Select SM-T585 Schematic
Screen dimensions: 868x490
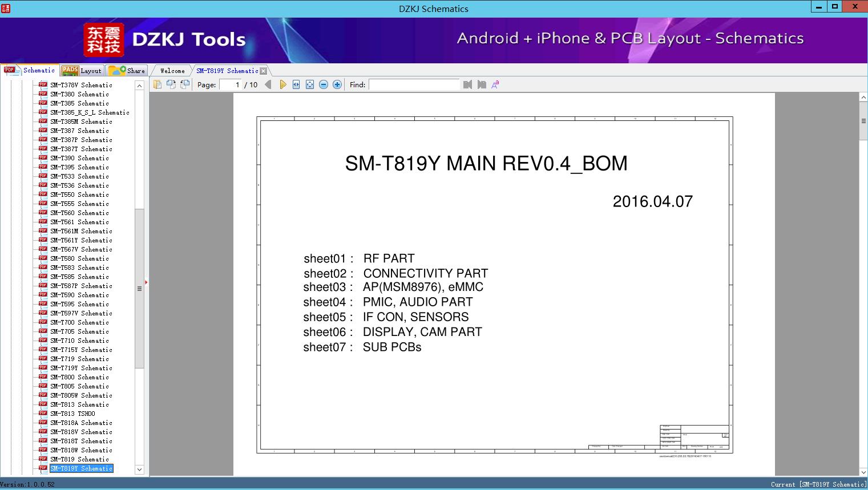point(79,277)
